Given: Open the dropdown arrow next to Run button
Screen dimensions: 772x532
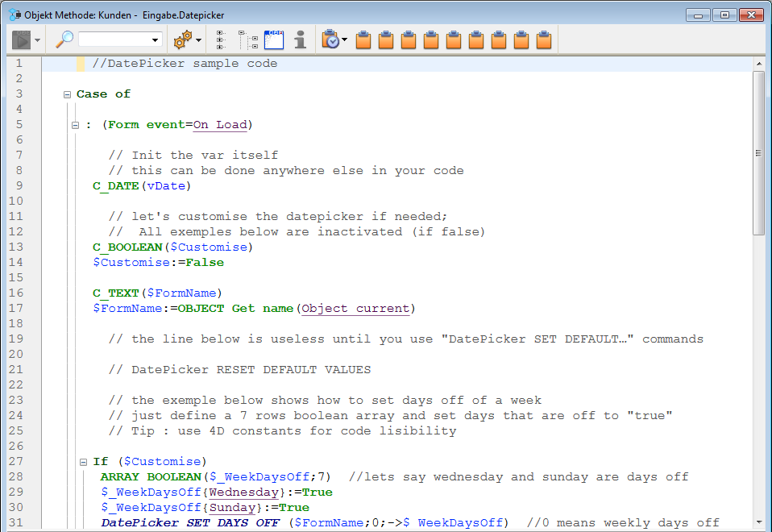Looking at the screenshot, I should tap(37, 40).
